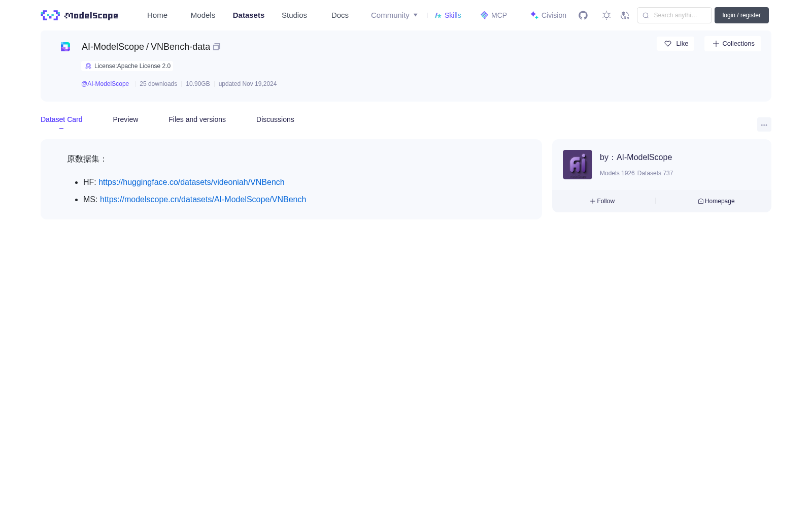Open the organization Homepage
The width and height of the screenshot is (812, 508).
pyautogui.click(x=716, y=201)
